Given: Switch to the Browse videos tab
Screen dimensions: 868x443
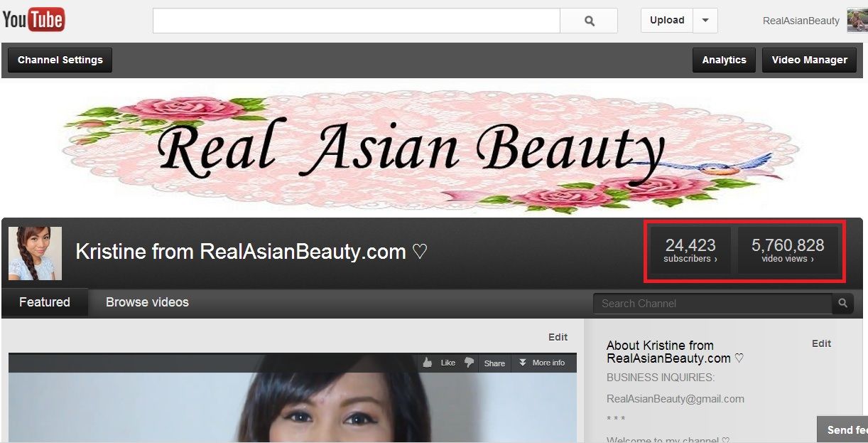Looking at the screenshot, I should (147, 302).
